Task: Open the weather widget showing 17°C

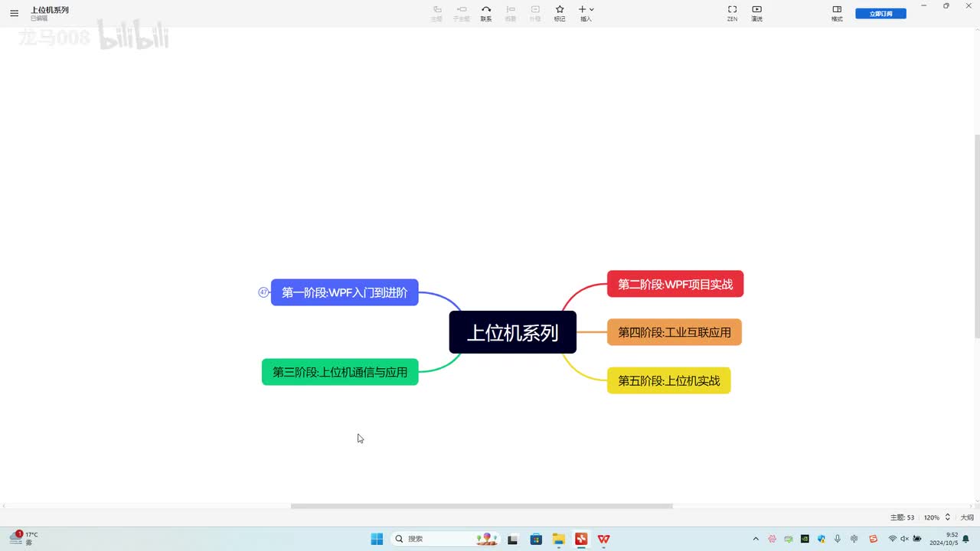Action: pos(24,538)
